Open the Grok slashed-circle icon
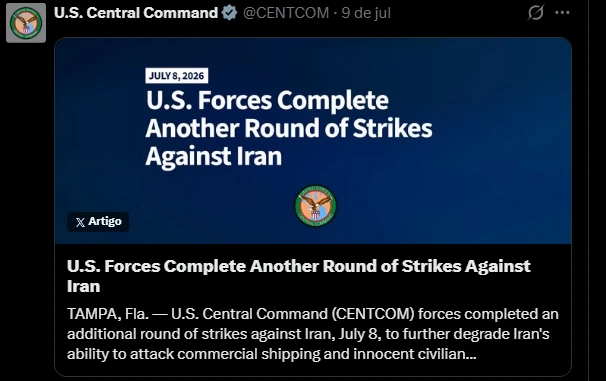 point(536,12)
